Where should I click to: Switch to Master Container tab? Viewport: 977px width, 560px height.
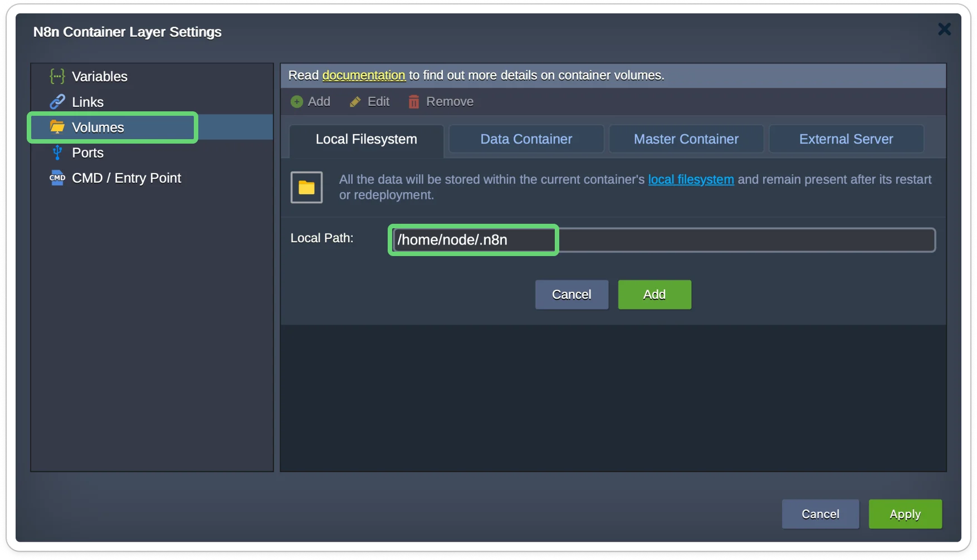pyautogui.click(x=686, y=139)
